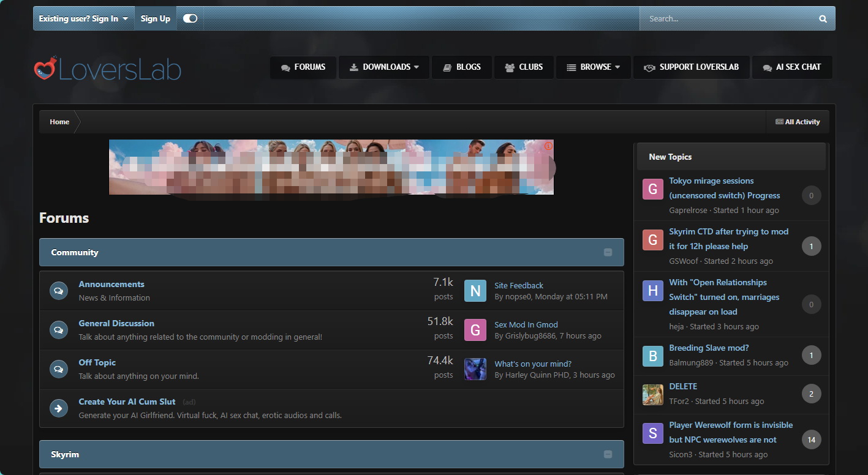Image resolution: width=868 pixels, height=475 pixels.
Task: Click the "New Topics" sidebar heading
Action: point(670,157)
